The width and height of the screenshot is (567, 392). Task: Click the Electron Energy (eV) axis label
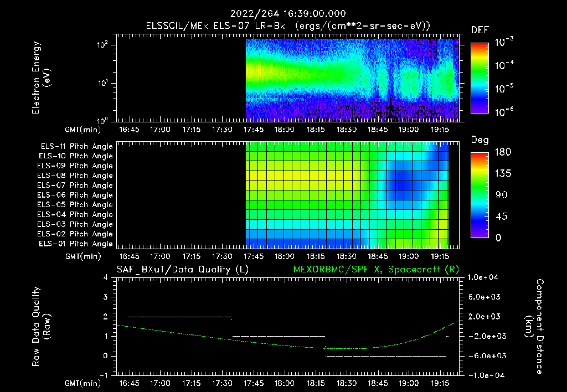tap(41, 78)
